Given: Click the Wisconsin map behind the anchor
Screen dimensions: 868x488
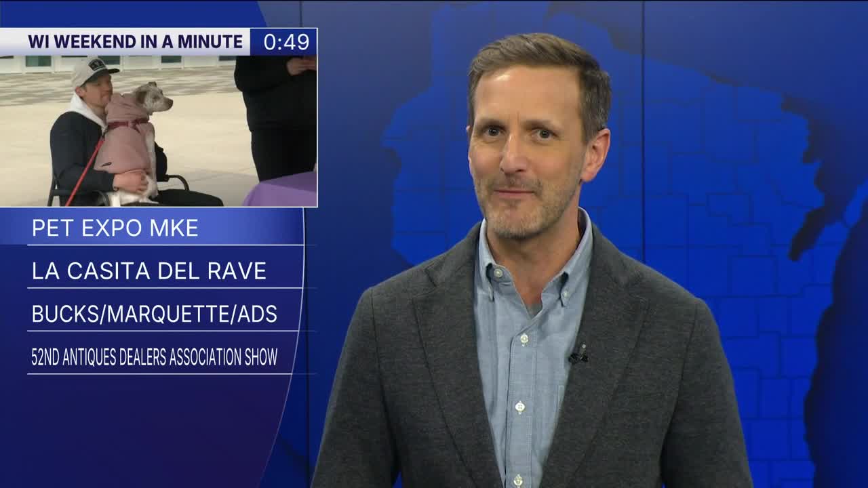Looking at the screenshot, I should tap(712, 203).
